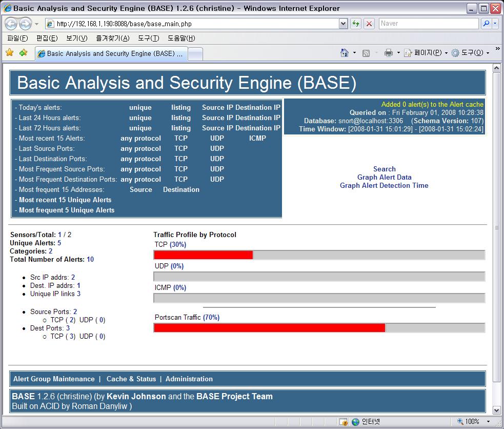Click the RSS feeds icon
This screenshot has height=429, width=504.
[366, 53]
